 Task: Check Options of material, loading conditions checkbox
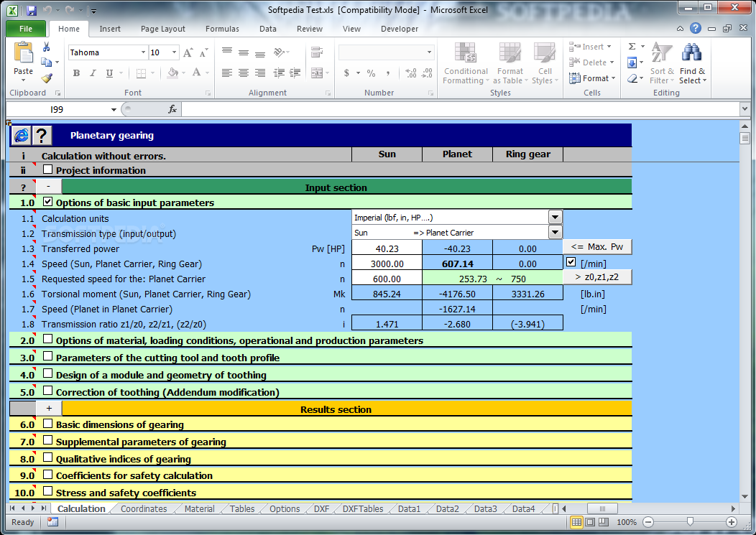pos(47,340)
